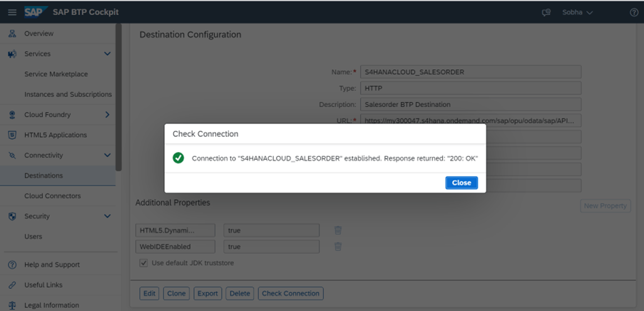Open Cloud Connectors in sidebar
The width and height of the screenshot is (644, 311).
[x=52, y=196]
